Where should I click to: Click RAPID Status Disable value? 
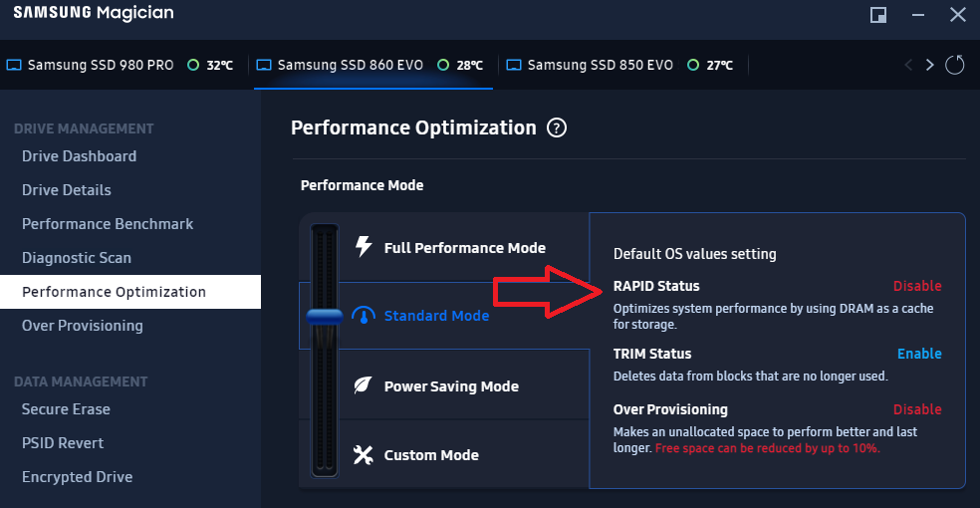tap(917, 286)
